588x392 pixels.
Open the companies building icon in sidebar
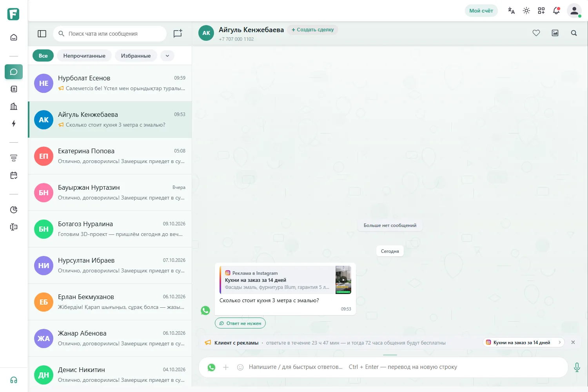pos(14,106)
